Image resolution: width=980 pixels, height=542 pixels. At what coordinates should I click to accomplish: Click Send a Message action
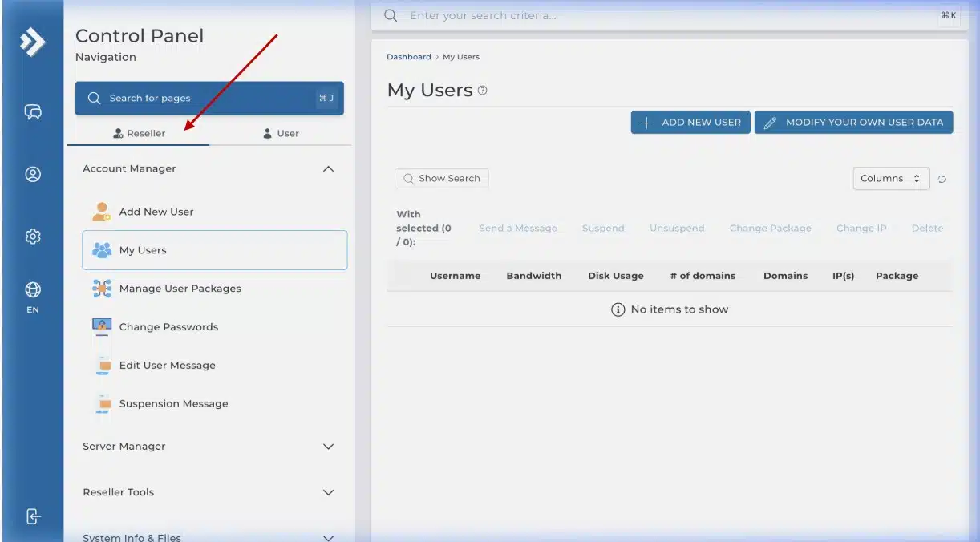[518, 229]
